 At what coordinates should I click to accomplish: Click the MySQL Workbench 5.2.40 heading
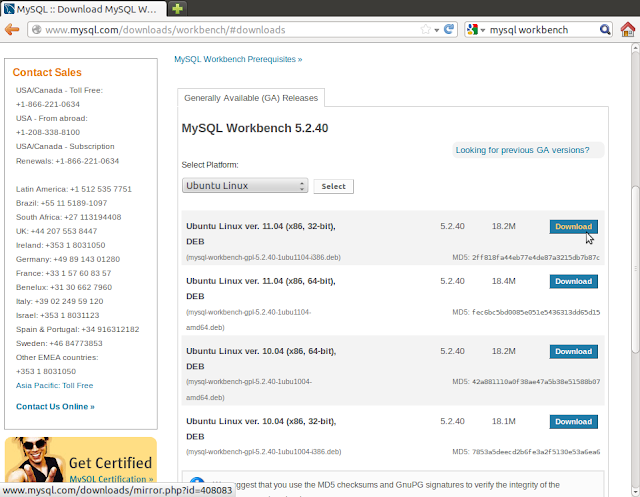(255, 128)
